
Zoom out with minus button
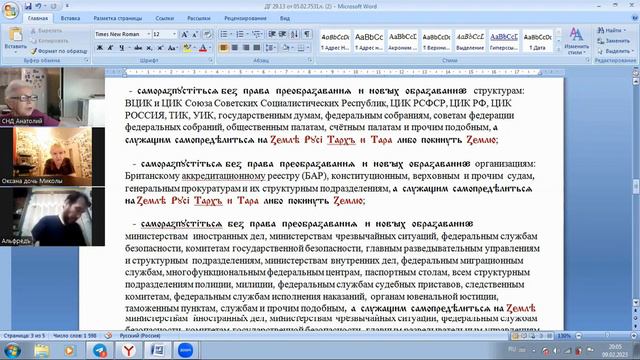tap(578, 336)
